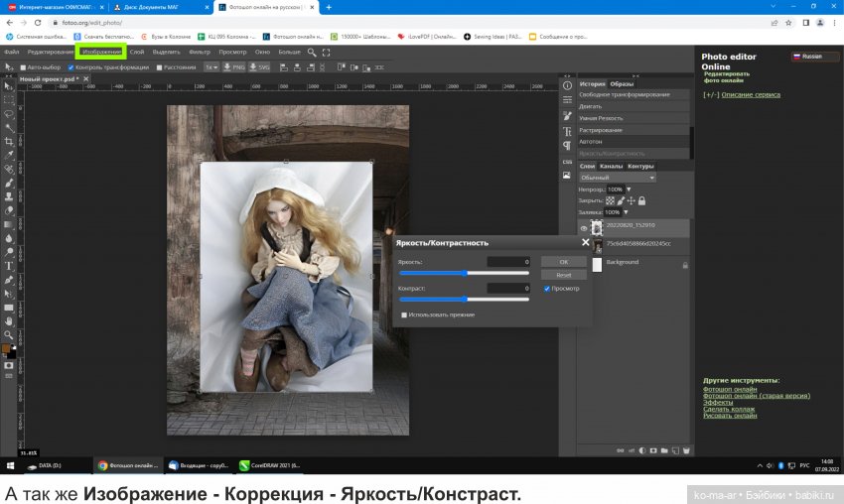
Task: Switch to the Контуры tab
Action: click(640, 167)
